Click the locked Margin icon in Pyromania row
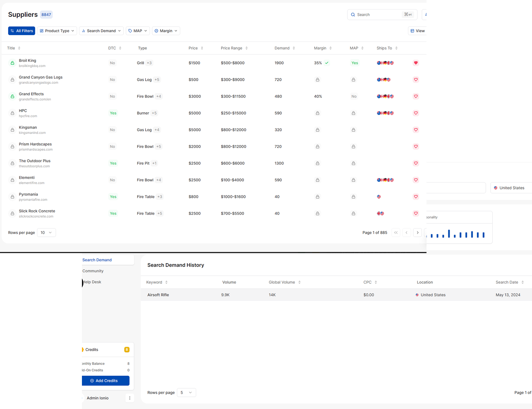Image resolution: width=532 pixels, height=409 pixels. (318, 197)
